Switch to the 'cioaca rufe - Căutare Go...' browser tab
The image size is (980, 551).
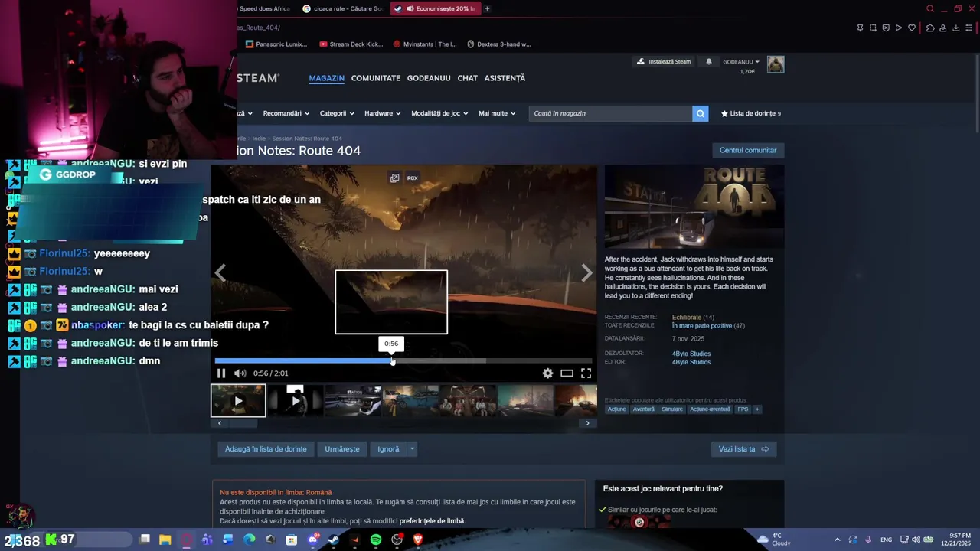[342, 8]
